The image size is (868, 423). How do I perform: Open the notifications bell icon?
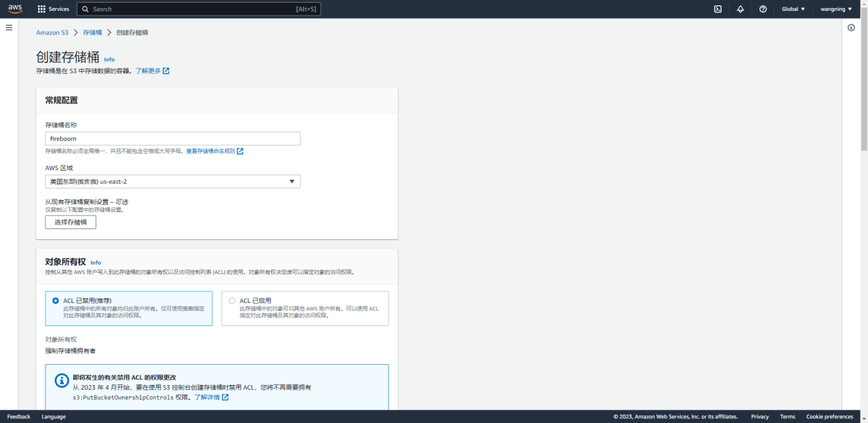[x=741, y=9]
